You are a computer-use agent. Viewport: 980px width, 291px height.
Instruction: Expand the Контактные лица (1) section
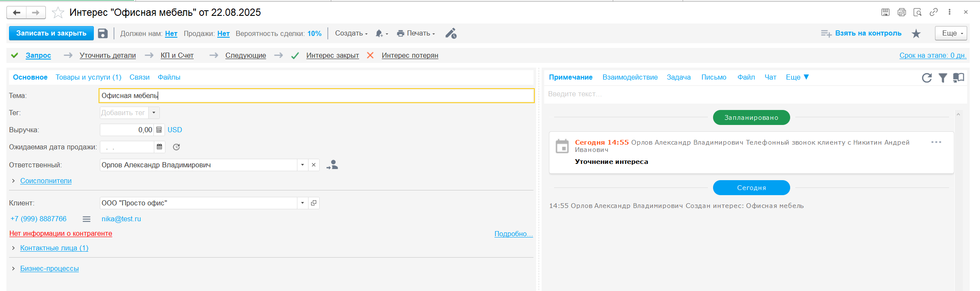tap(54, 248)
